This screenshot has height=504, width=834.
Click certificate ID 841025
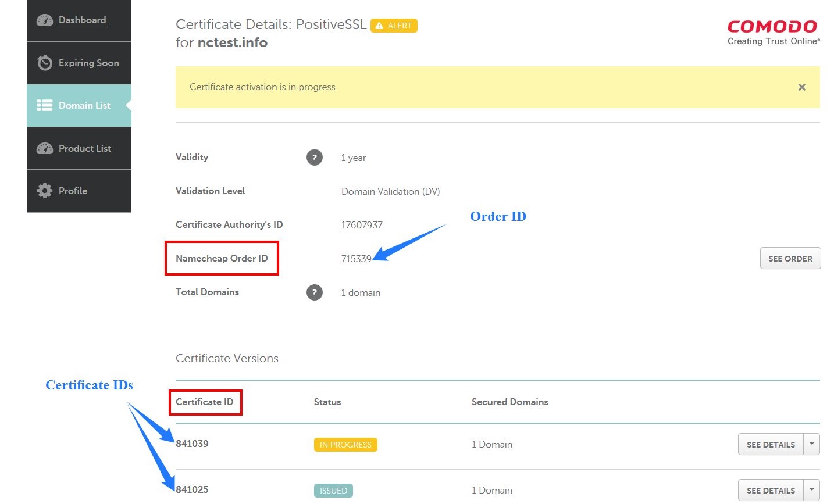[x=192, y=489]
